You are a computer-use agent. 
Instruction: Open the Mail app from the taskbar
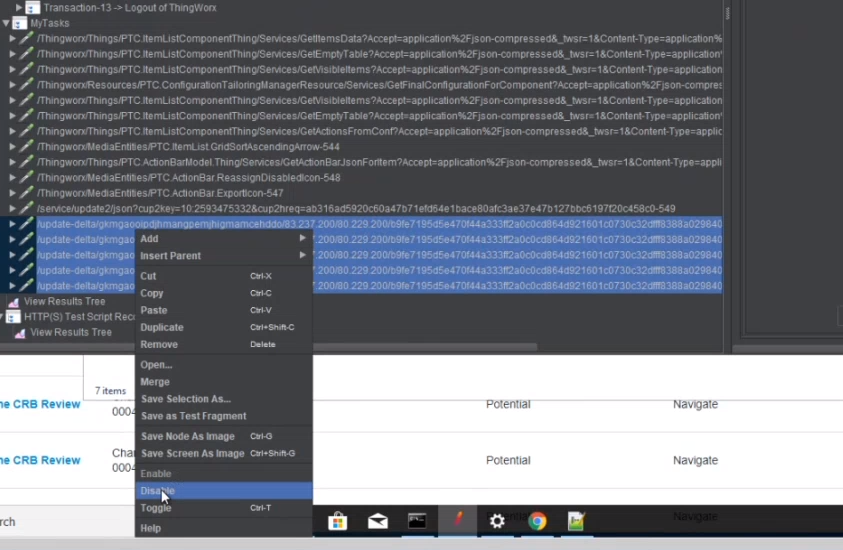pyautogui.click(x=377, y=521)
